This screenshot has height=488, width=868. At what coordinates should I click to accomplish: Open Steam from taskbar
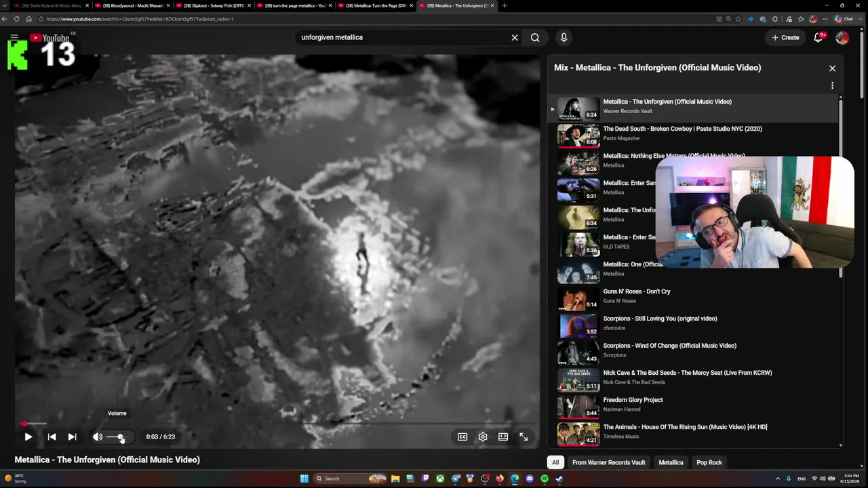559,479
